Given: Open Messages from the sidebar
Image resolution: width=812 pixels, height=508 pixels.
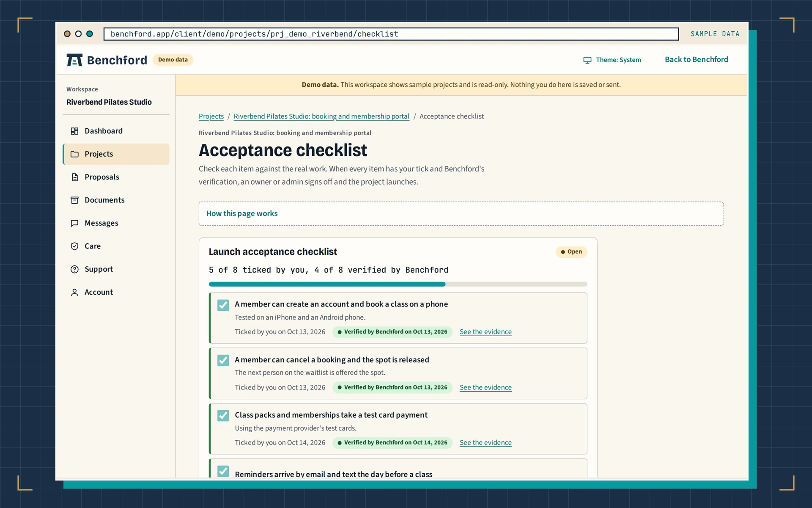Looking at the screenshot, I should (x=116, y=223).
